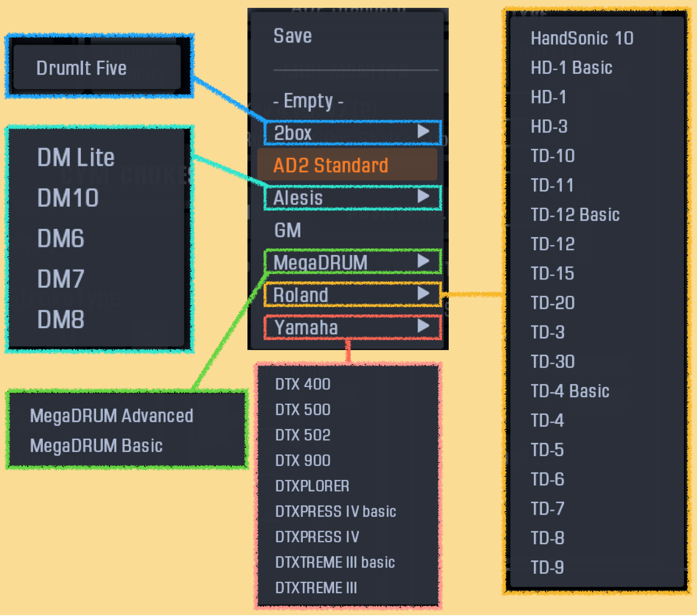This screenshot has height=616, width=697.
Task: Select Roland TD-15
Action: click(x=553, y=274)
